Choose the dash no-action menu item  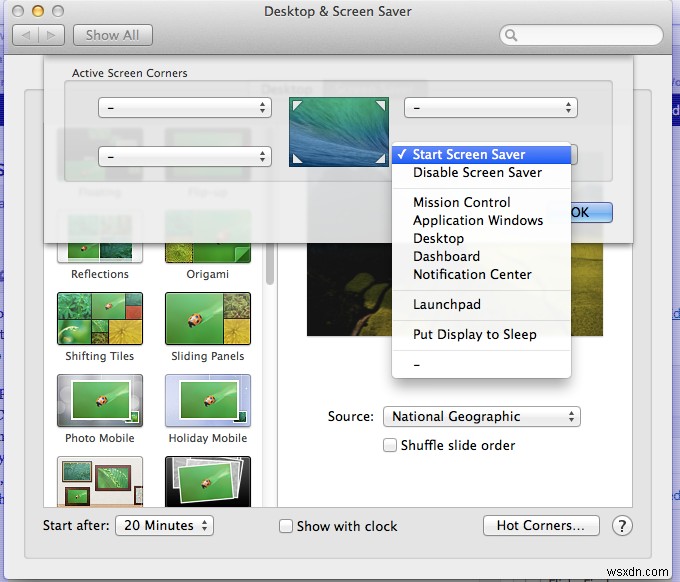click(x=481, y=365)
